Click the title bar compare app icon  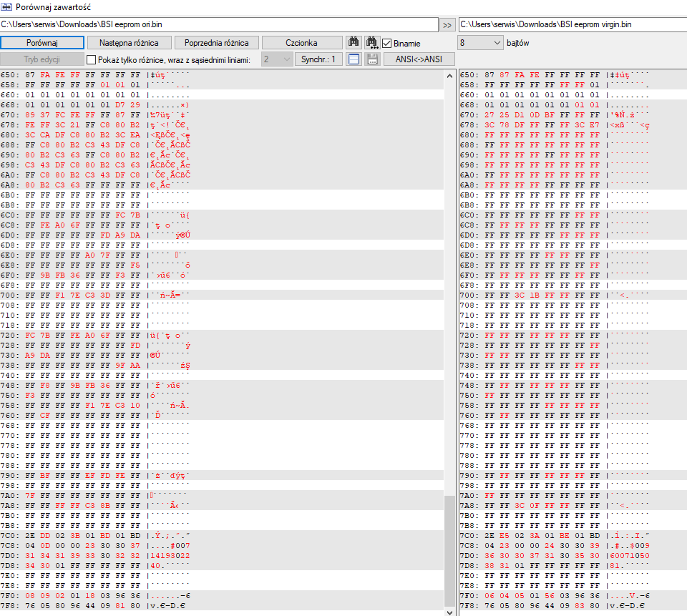6,7
